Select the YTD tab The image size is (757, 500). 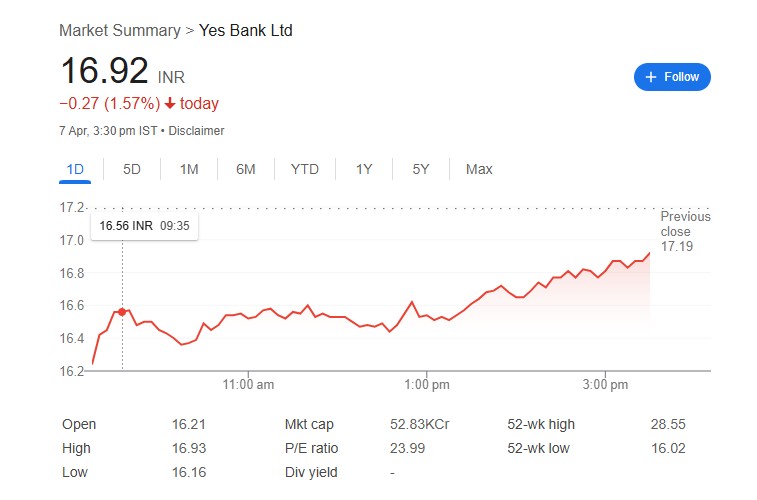(305, 169)
